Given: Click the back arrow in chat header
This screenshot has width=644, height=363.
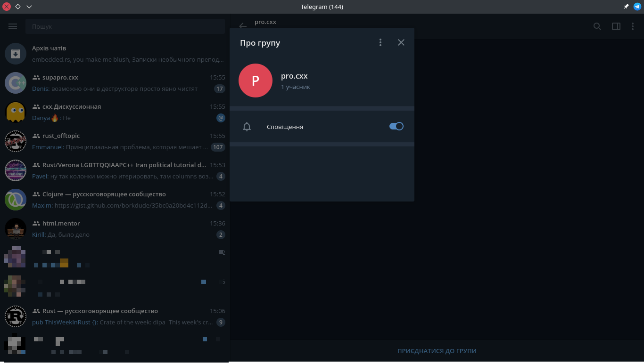Looking at the screenshot, I should (243, 26).
